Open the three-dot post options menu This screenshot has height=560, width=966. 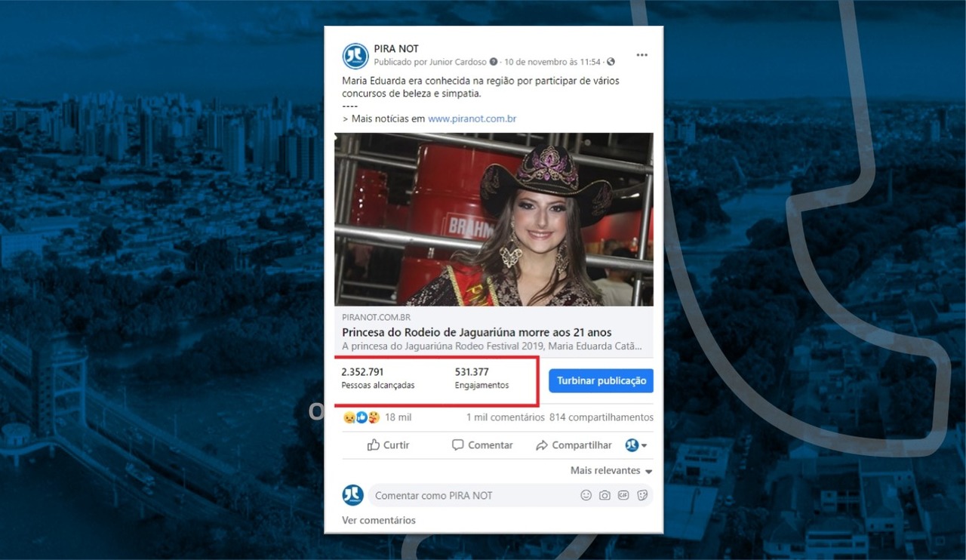[641, 55]
